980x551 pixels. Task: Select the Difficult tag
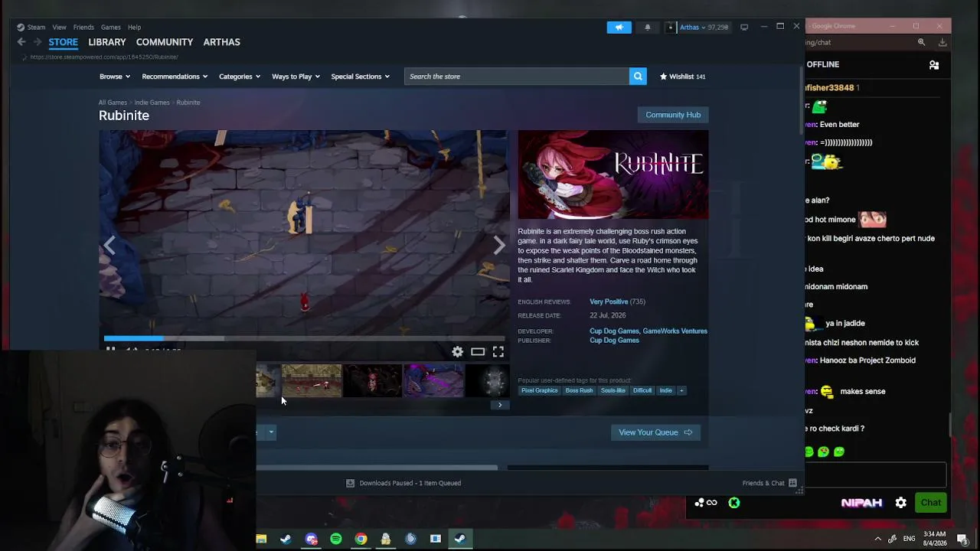pyautogui.click(x=642, y=390)
